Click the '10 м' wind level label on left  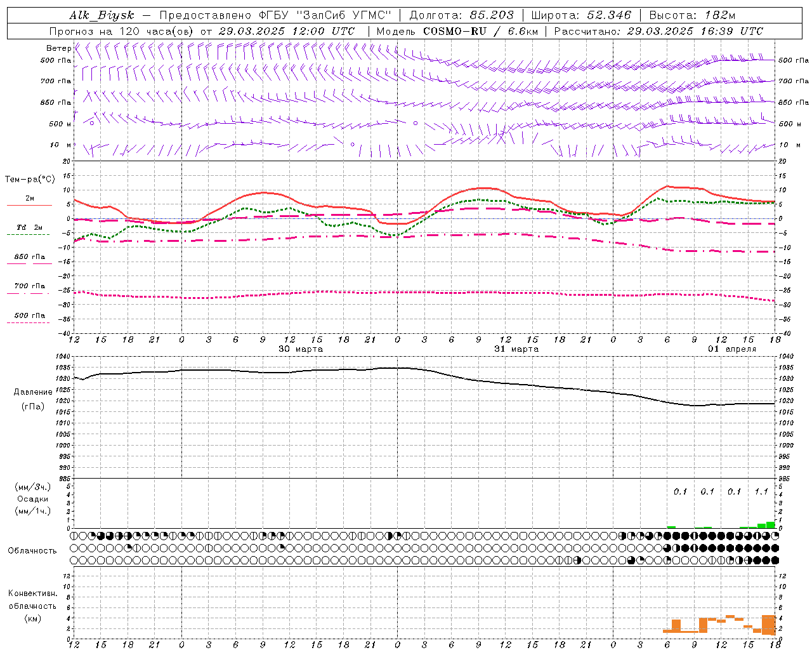point(60,145)
